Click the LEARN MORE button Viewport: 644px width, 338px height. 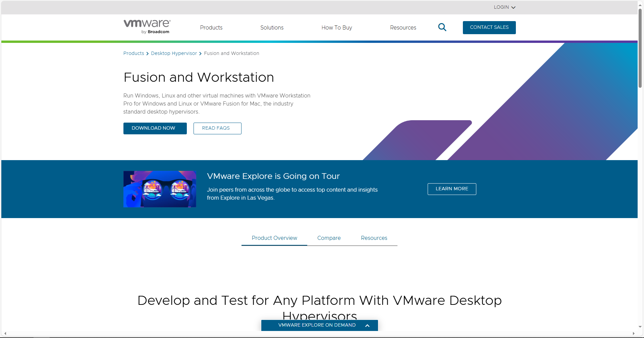(452, 189)
